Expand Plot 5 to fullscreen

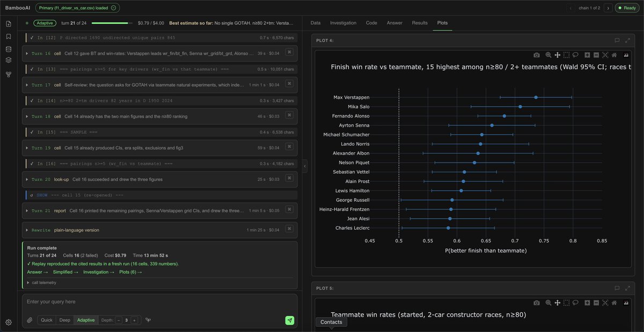point(627,288)
